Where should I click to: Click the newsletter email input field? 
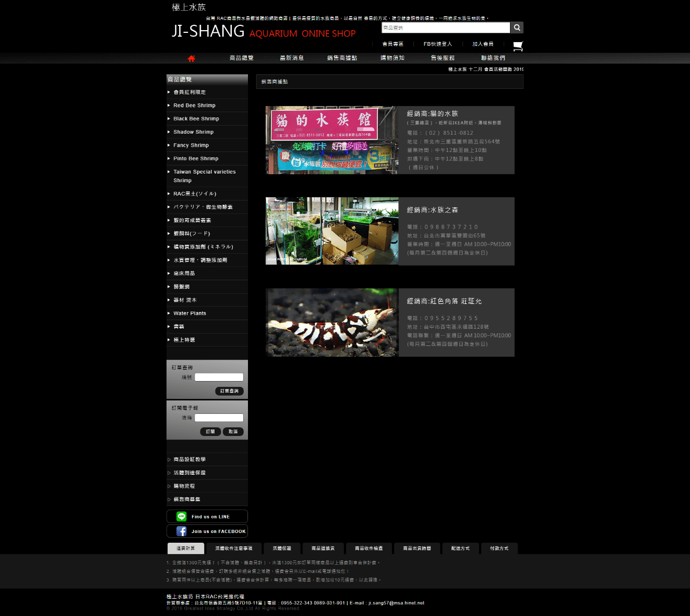(x=219, y=418)
